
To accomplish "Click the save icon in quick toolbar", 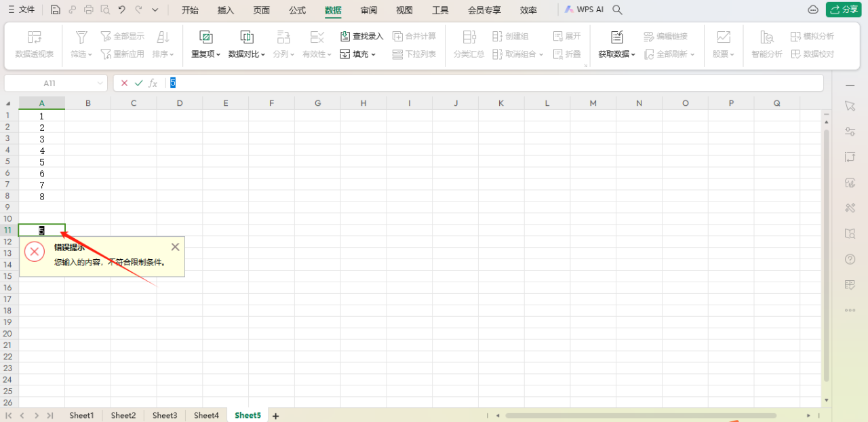I will [x=56, y=9].
